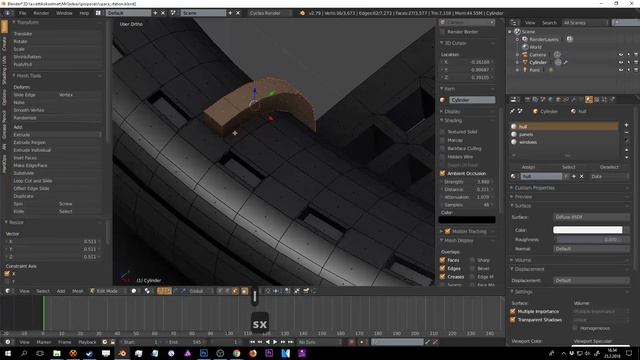Jump to the last frame in timeline
Viewport: 640px width, 360px height.
(290, 342)
